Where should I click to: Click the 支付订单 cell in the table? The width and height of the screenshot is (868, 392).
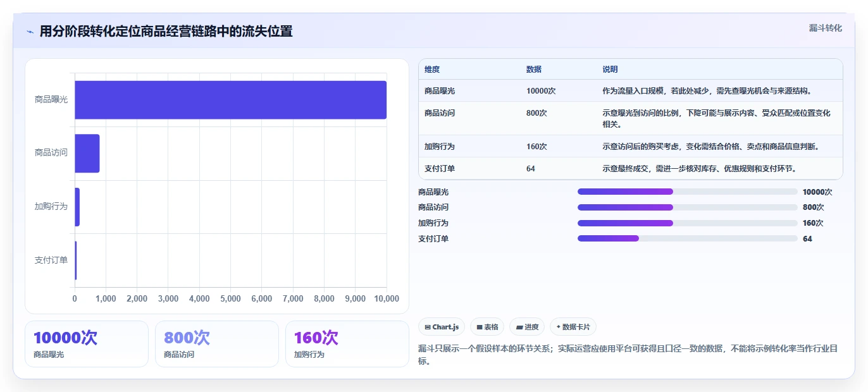[x=440, y=169]
